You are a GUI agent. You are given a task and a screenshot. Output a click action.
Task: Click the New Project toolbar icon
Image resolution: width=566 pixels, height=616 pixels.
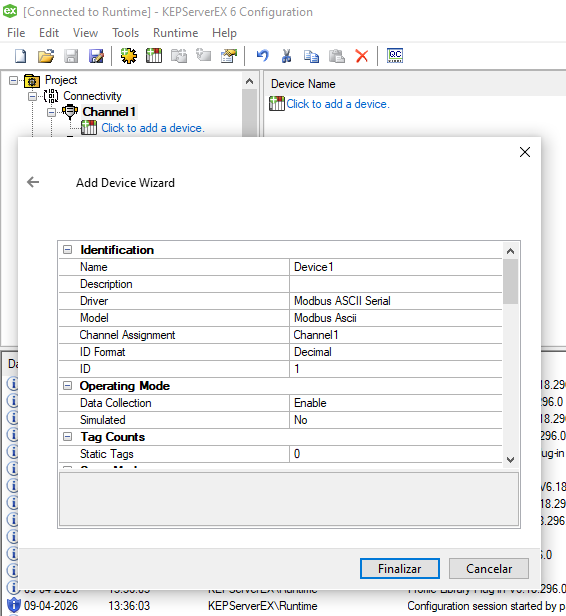point(20,56)
